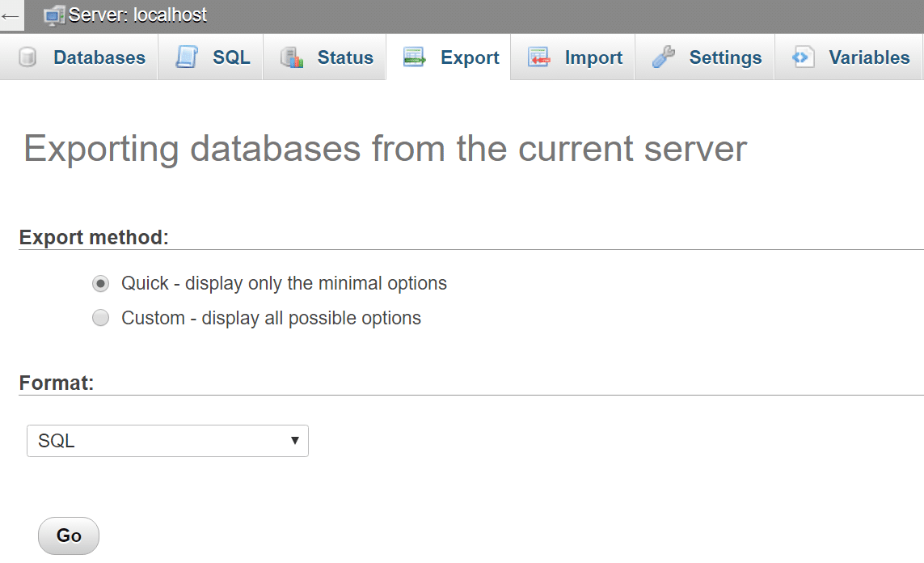Open the Import tab

(x=593, y=58)
